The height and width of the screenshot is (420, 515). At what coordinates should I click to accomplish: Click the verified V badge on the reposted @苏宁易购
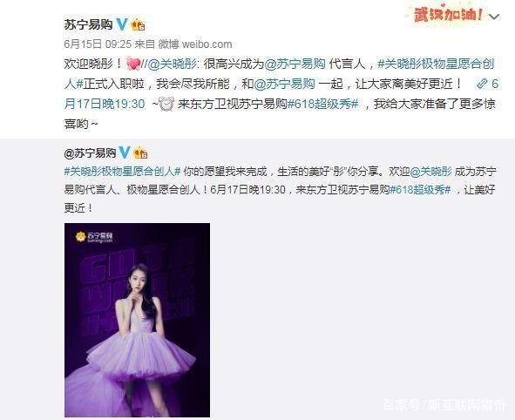(125, 152)
